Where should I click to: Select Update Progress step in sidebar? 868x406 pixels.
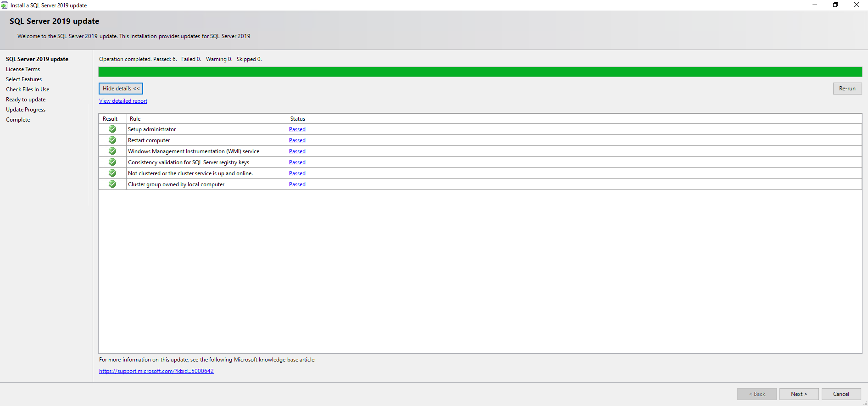26,110
